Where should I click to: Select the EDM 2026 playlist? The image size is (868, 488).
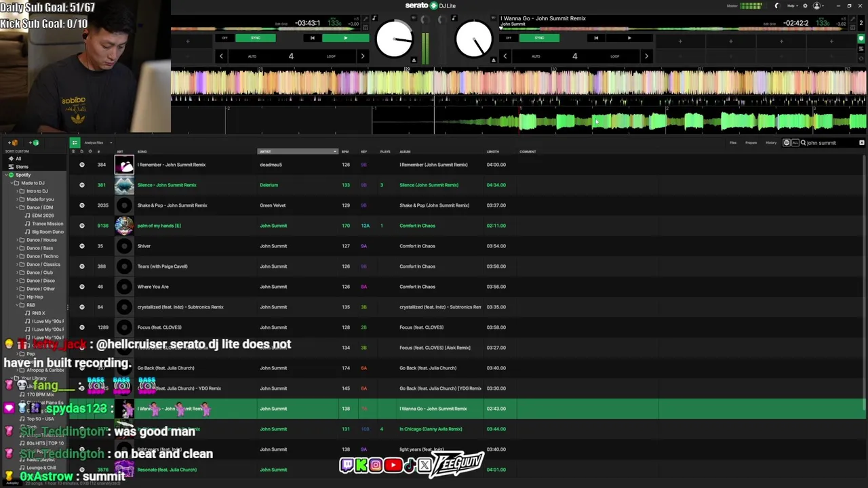[x=43, y=216]
